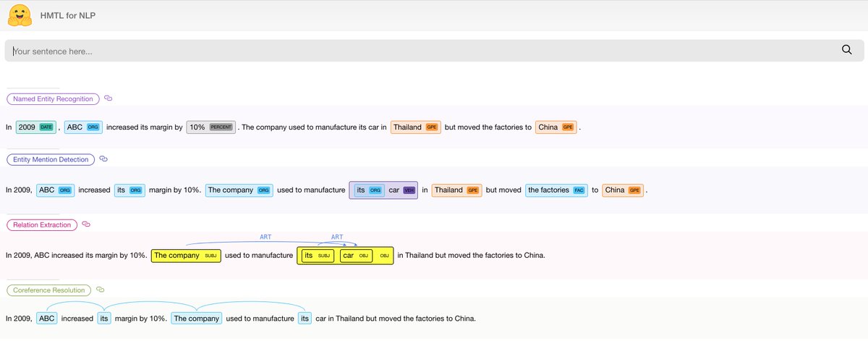Click ABC ORG in Entity Mention Detection row

pos(56,190)
